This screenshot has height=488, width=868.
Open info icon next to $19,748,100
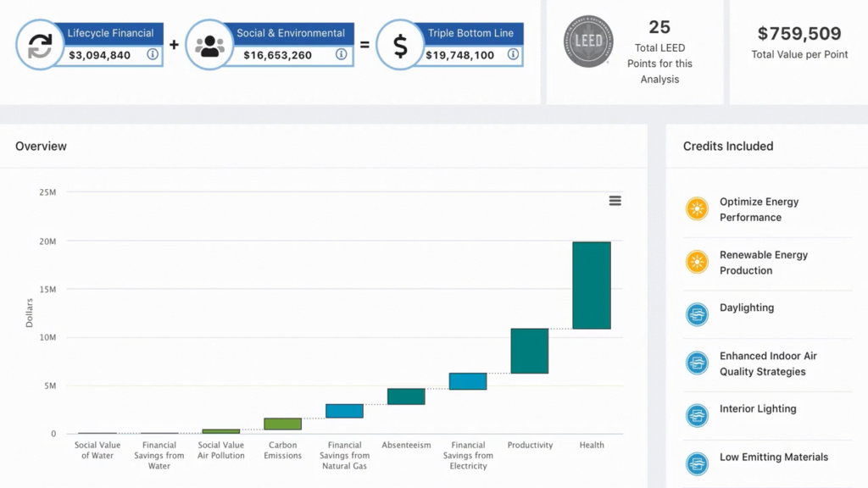(513, 54)
